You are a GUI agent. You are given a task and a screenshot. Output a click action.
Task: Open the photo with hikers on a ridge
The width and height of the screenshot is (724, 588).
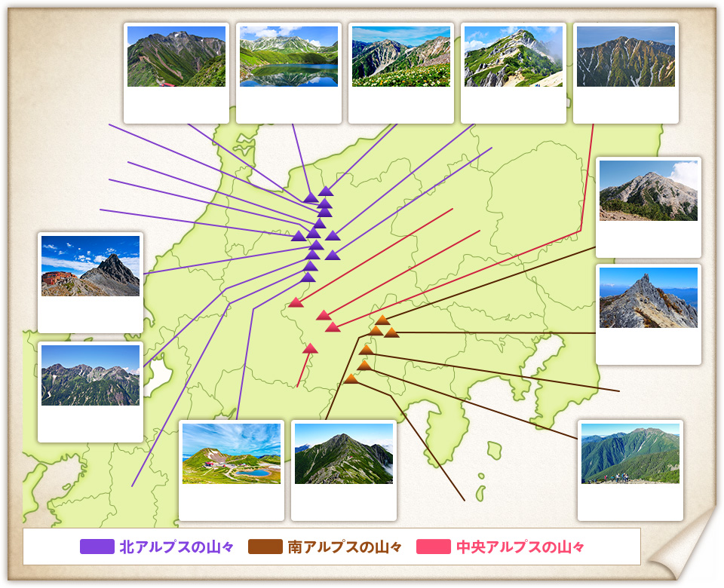(x=630, y=453)
